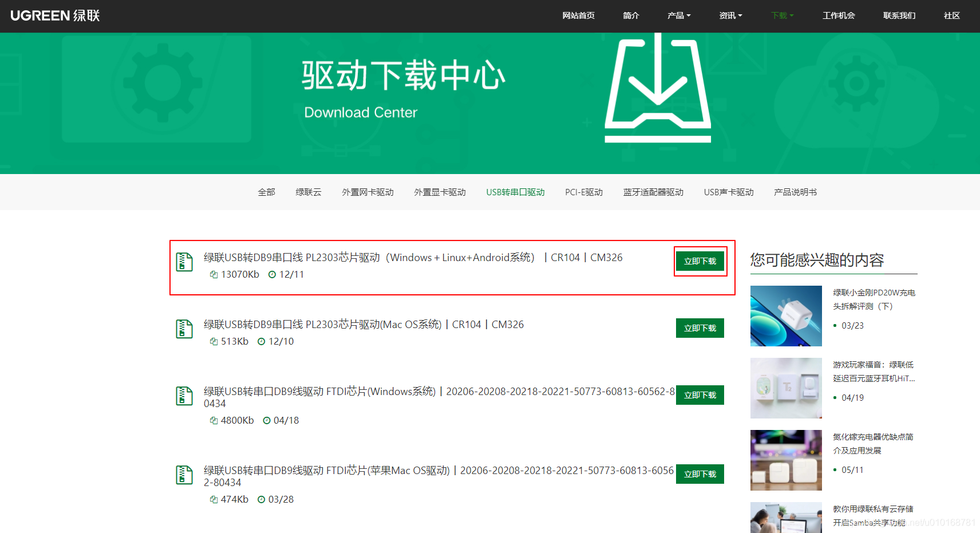Click 立即下载 for FTDI Windows driver
The image size is (980, 533).
point(700,395)
